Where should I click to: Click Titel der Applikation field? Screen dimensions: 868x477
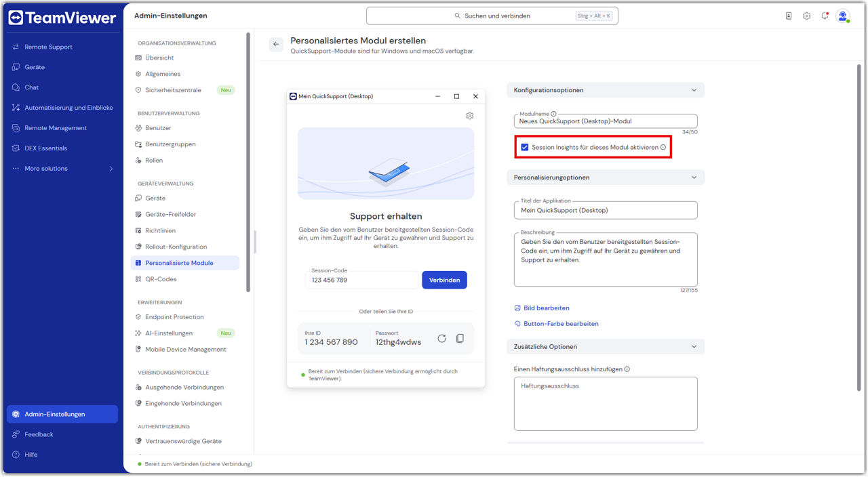point(606,210)
